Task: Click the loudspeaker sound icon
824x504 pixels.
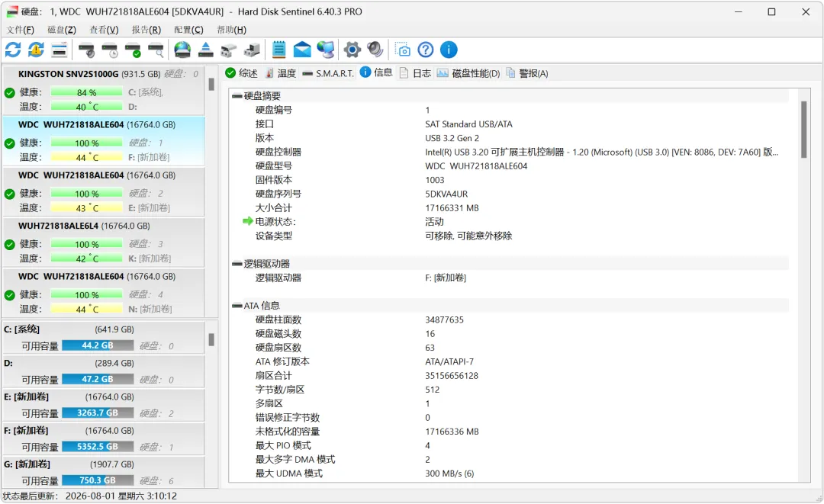Action: [375, 50]
